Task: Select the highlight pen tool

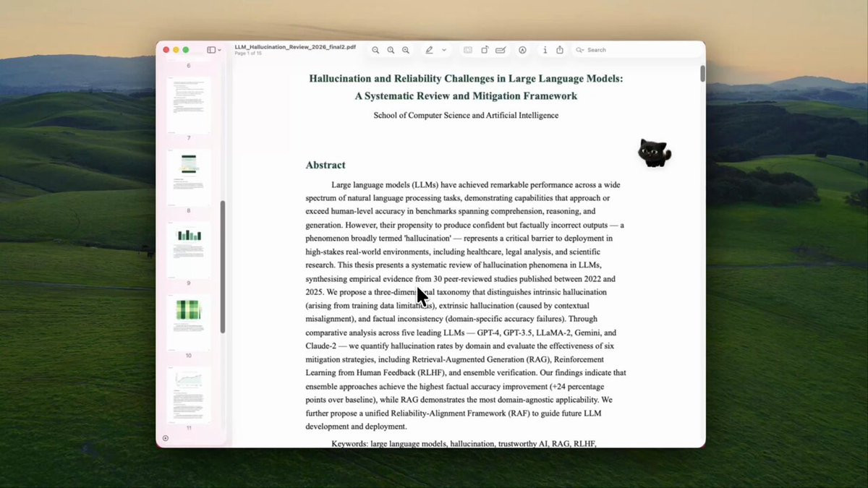Action: point(429,50)
